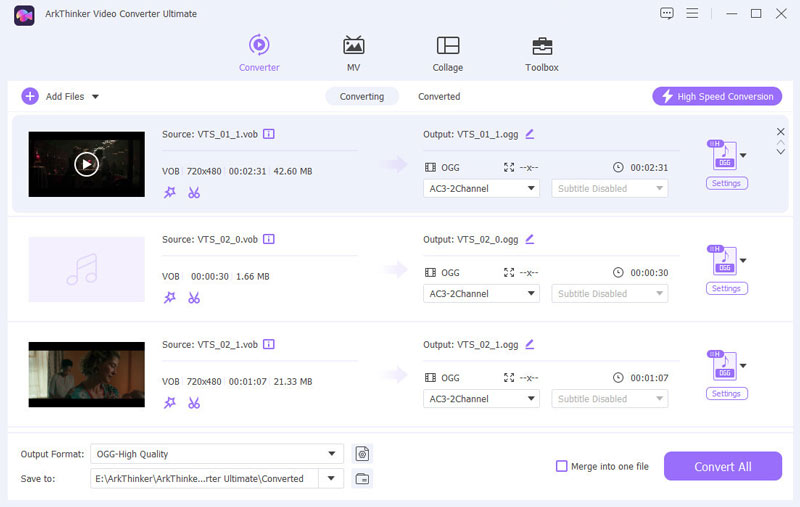Screen dimensions: 800x507
Task: Open the output folder icon
Action: point(362,478)
